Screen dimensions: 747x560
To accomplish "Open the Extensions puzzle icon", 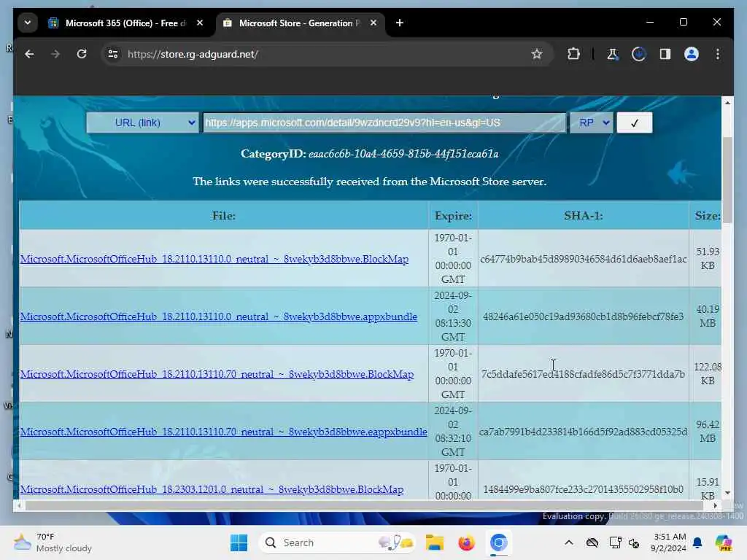I will (573, 54).
